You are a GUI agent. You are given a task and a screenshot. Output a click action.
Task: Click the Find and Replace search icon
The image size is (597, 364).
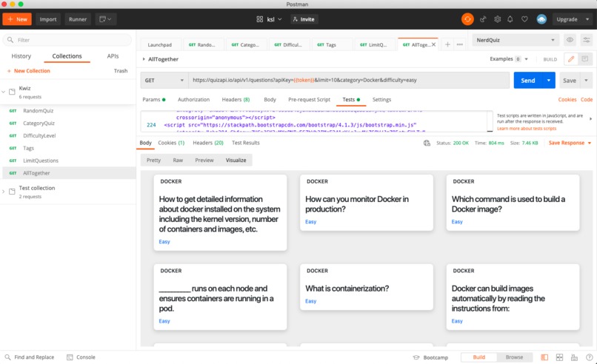[x=7, y=357]
